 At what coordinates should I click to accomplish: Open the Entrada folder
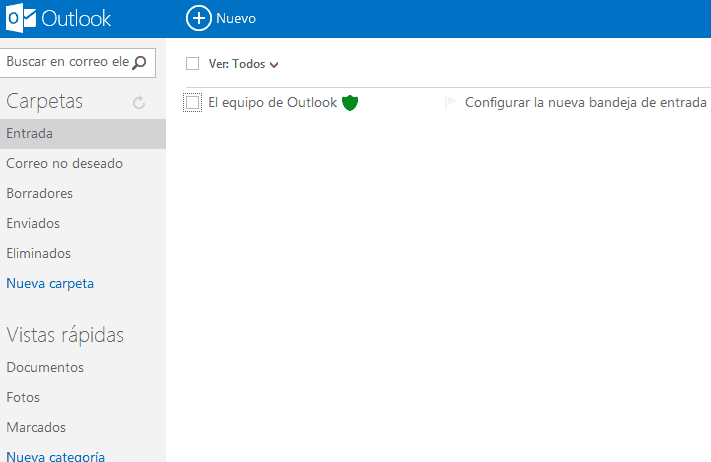pyautogui.click(x=83, y=134)
